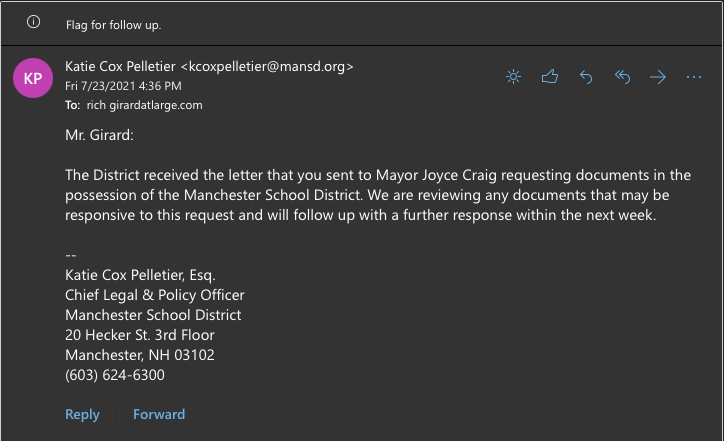This screenshot has height=441, width=724.
Task: Click the 'Manchester, NH 03102' address line
Action: (x=139, y=355)
